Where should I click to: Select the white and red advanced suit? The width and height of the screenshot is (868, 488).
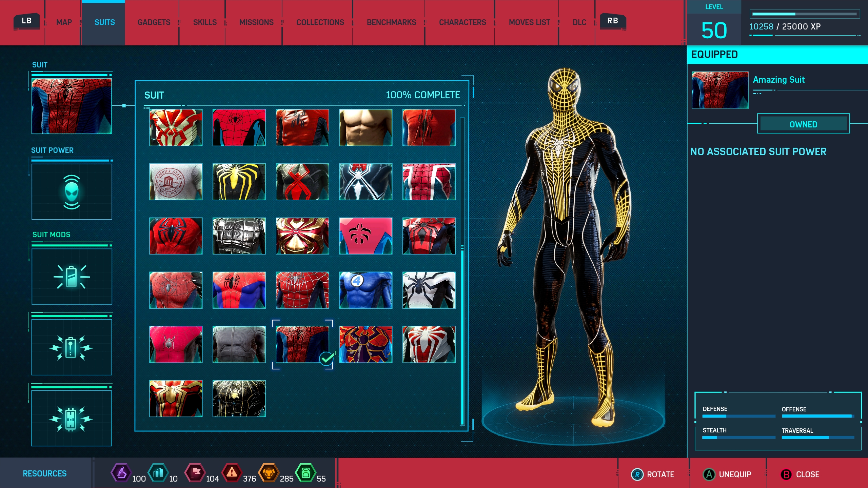click(x=429, y=344)
